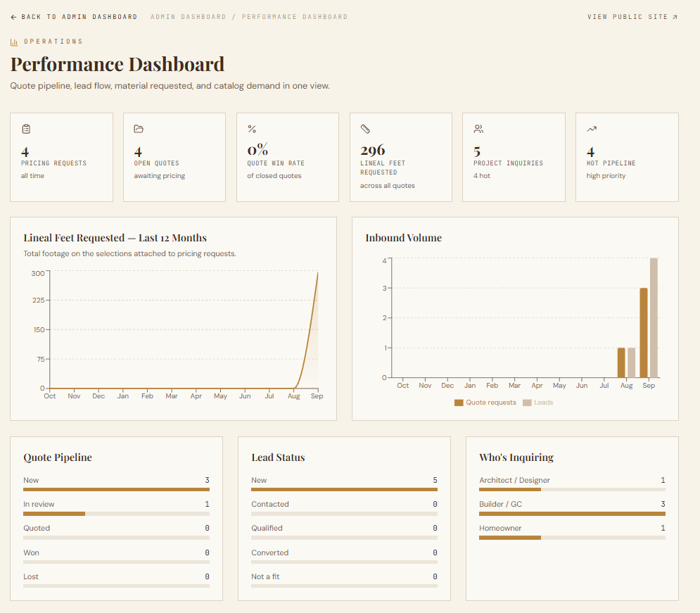The image size is (700, 613).
Task: Click the August Quote requests bar
Action: (621, 362)
